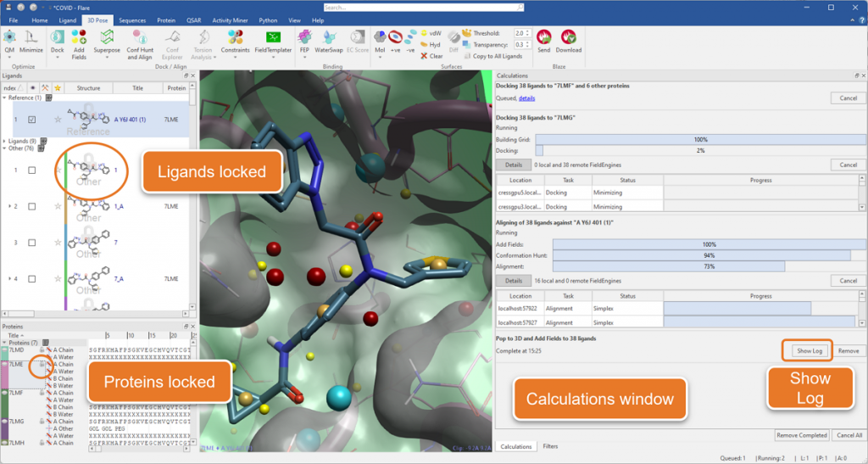Image resolution: width=868 pixels, height=464 pixels.
Task: Collapse the Other (76) group
Action: [4, 148]
